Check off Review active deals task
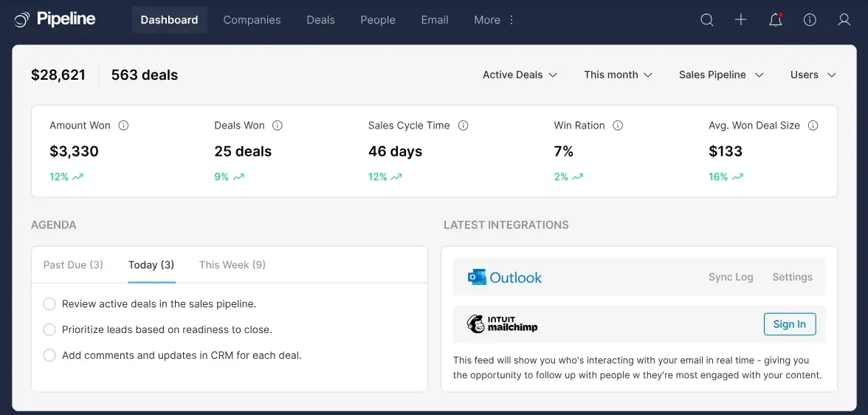Screen dimensions: 868x415 coord(49,303)
